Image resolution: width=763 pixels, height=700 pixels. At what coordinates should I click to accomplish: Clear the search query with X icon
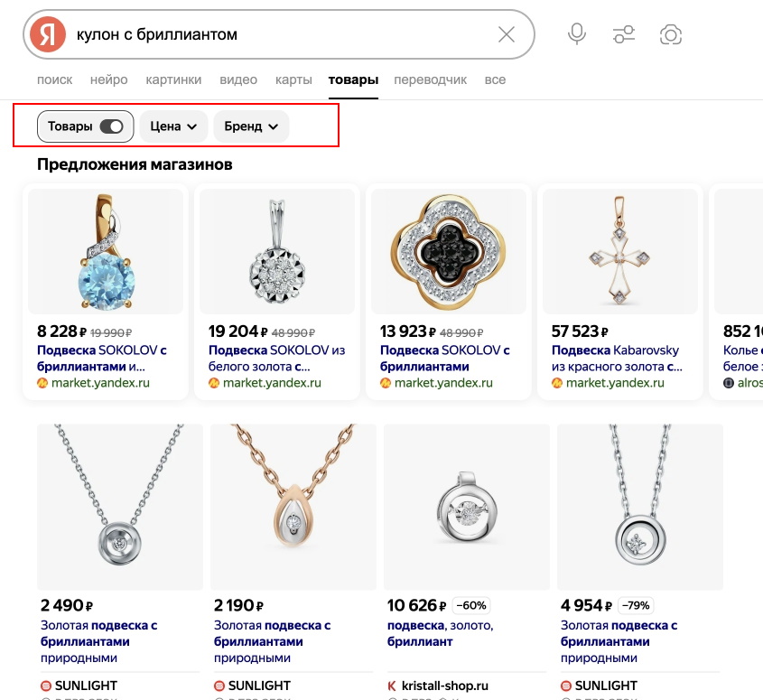pyautogui.click(x=507, y=34)
